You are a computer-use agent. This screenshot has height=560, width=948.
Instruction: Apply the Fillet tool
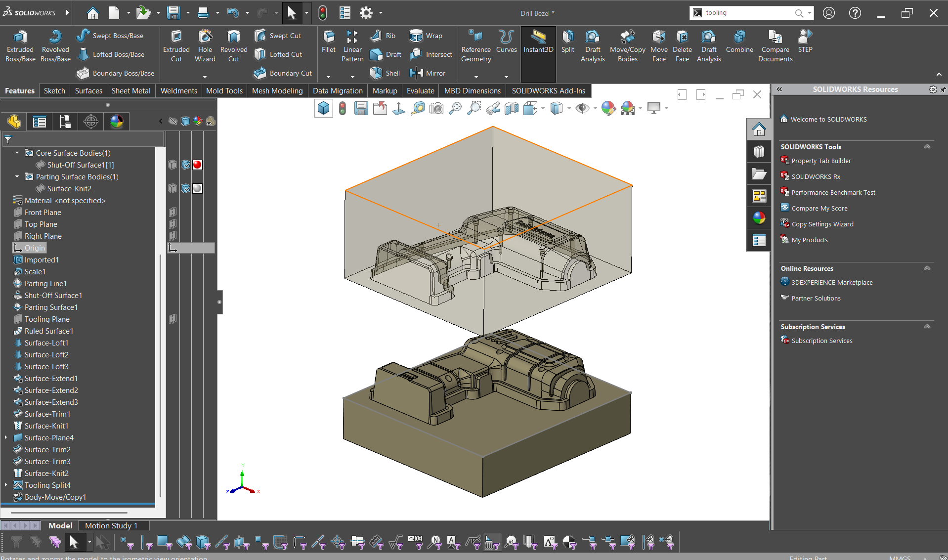point(328,42)
